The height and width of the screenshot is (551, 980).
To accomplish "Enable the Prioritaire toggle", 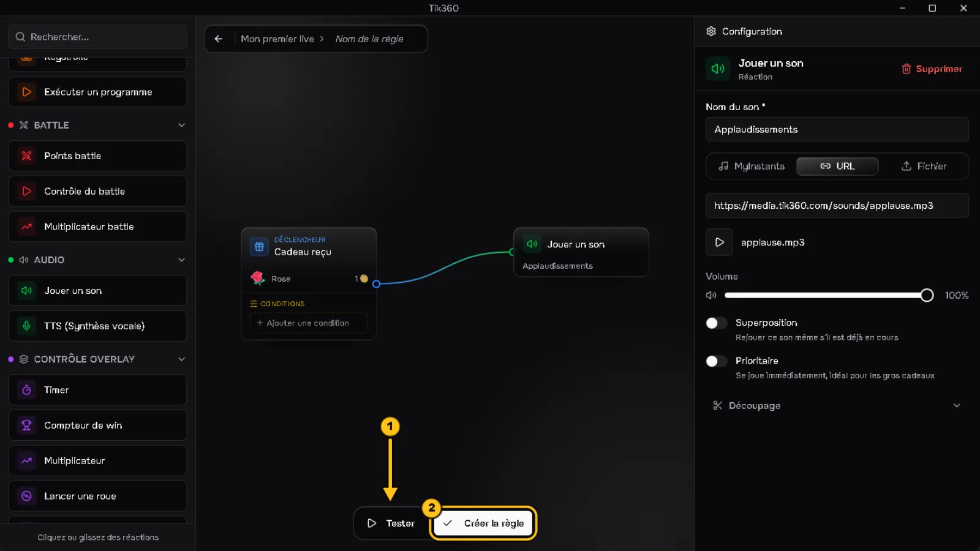I will (716, 361).
